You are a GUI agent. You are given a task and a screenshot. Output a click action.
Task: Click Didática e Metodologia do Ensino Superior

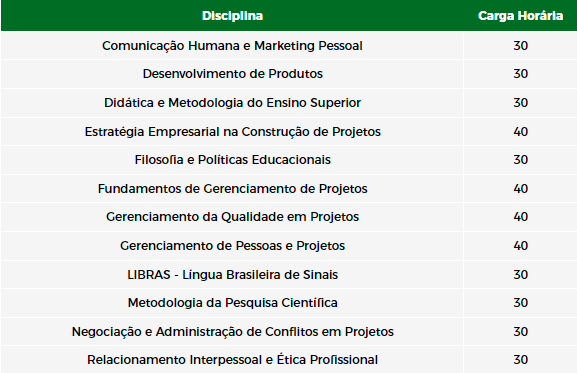point(232,103)
